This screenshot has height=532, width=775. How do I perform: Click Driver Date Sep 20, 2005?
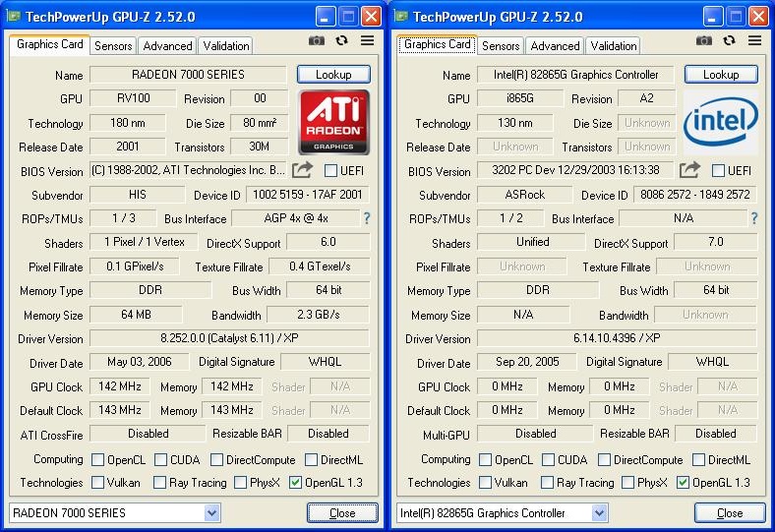527,362
